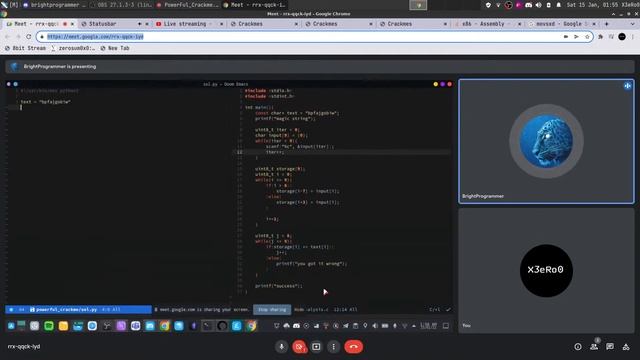Screen dimensions: 640x360
Task: Switch to the x86 Assembly tab
Action: click(488, 24)
